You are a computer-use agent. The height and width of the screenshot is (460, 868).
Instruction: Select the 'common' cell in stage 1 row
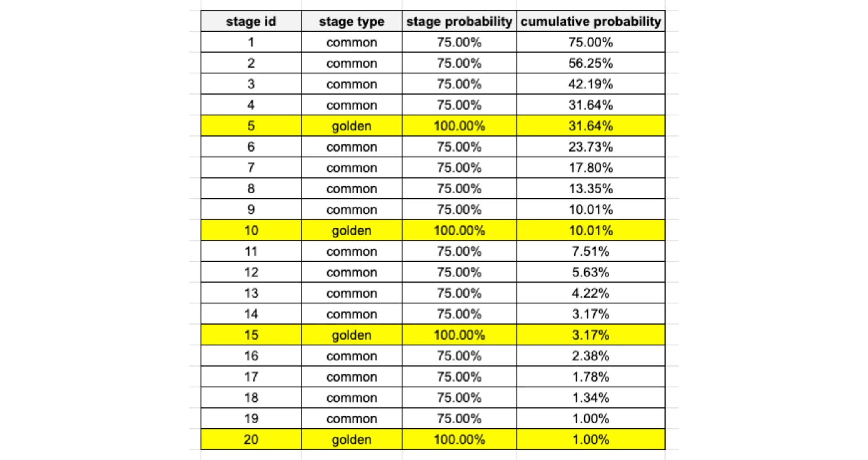tap(351, 42)
